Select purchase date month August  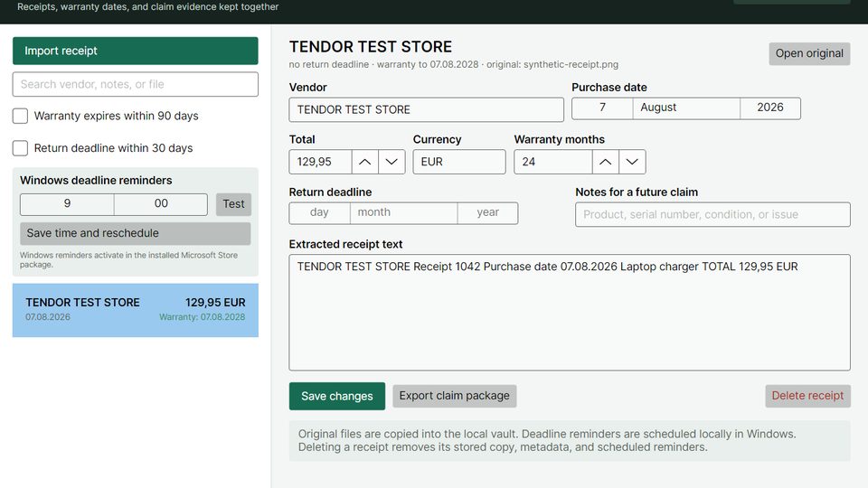686,108
